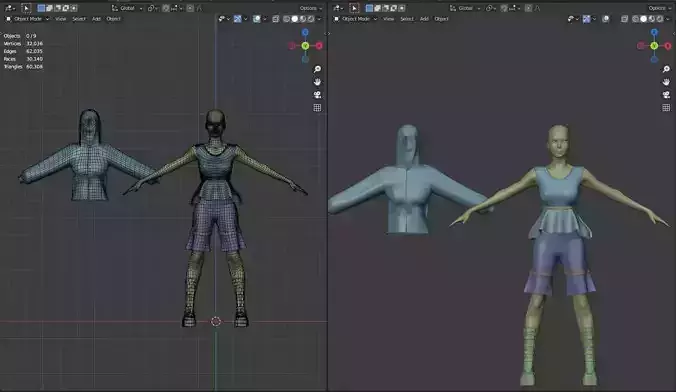Open pivot point dropdown in left viewport

153,8
